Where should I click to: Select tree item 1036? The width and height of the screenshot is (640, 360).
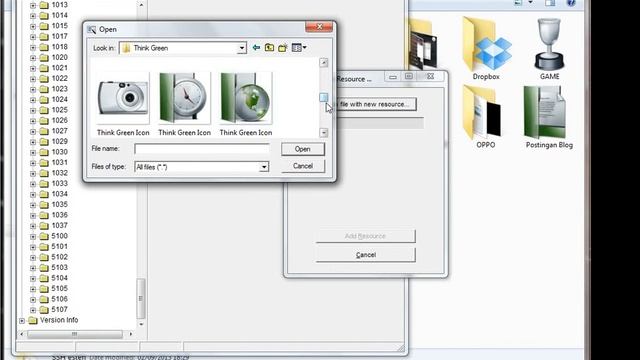(60, 215)
